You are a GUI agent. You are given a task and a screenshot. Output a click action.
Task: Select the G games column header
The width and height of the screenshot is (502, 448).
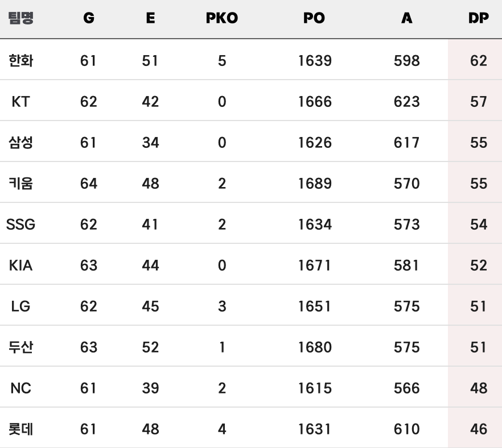click(x=89, y=18)
